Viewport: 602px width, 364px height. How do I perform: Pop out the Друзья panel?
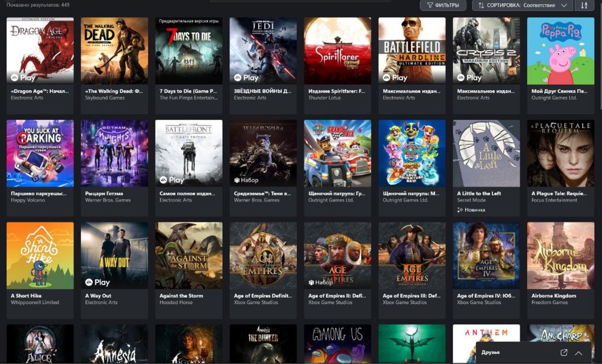coord(563,353)
